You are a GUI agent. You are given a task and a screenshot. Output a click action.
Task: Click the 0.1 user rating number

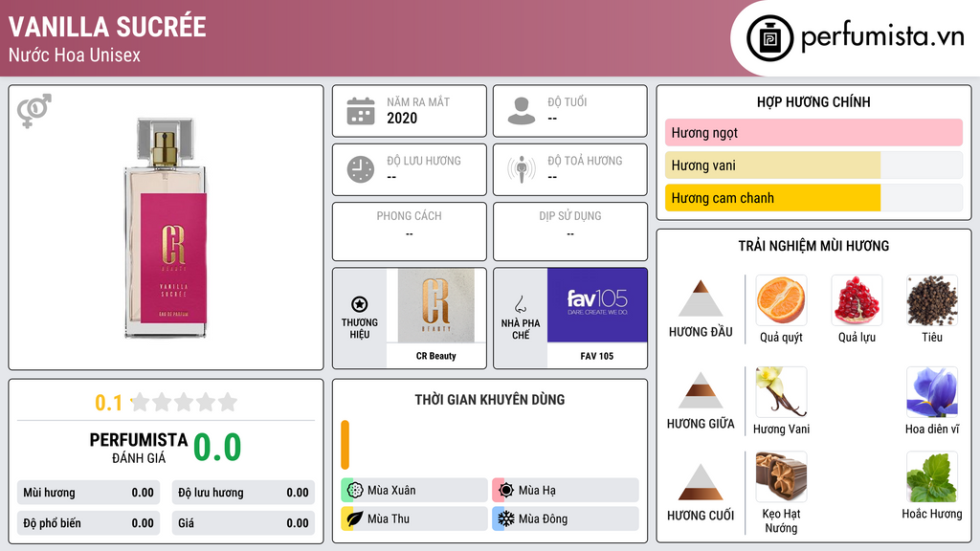pos(109,403)
